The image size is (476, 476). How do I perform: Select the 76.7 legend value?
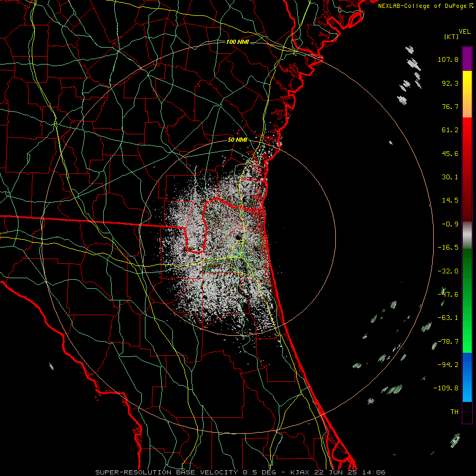click(450, 106)
